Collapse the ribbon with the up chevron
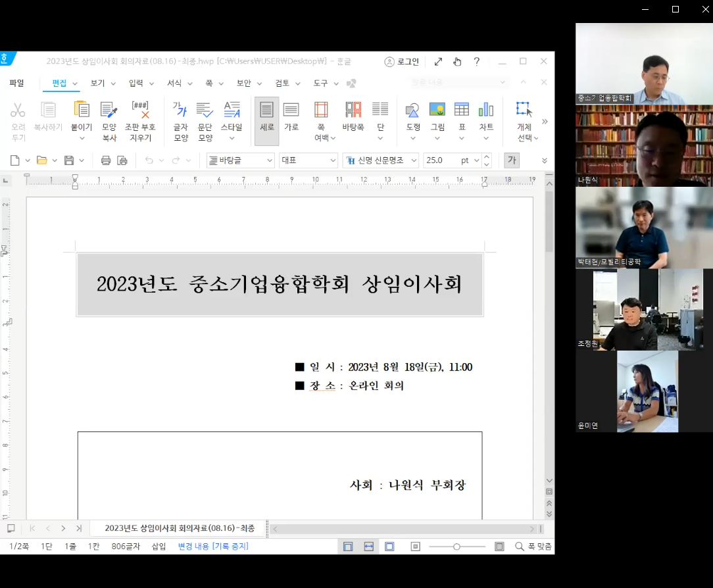Screen dimensions: 713x588 click(x=524, y=82)
